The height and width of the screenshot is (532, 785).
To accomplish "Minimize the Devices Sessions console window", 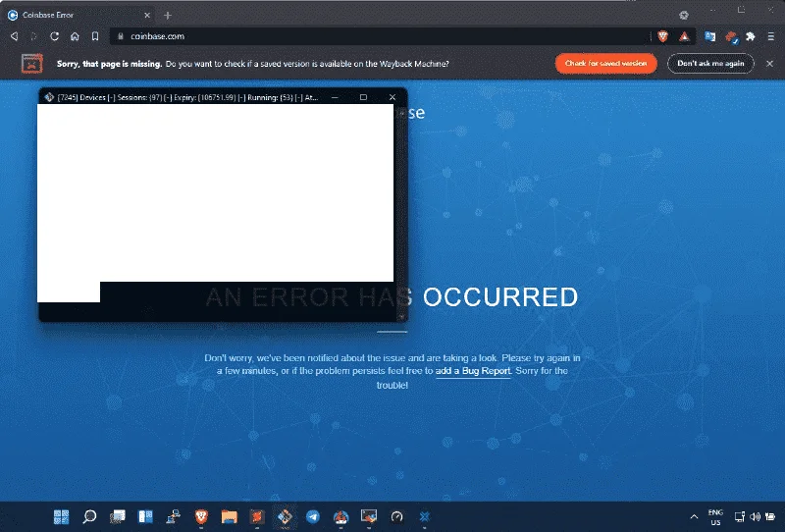I will pos(335,97).
